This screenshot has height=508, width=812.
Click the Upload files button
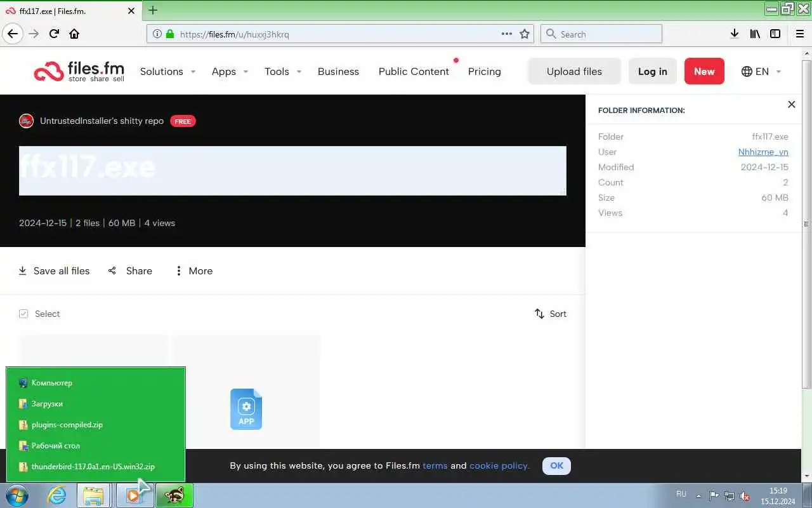click(x=574, y=71)
